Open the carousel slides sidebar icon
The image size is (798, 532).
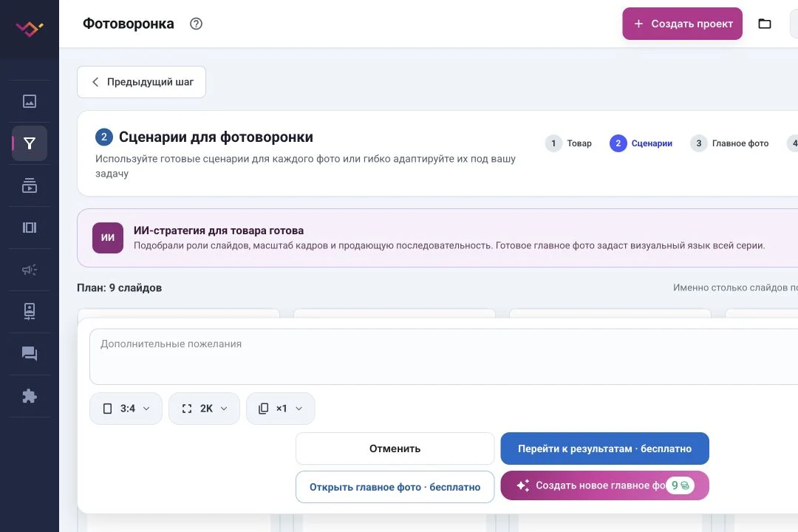click(x=30, y=228)
